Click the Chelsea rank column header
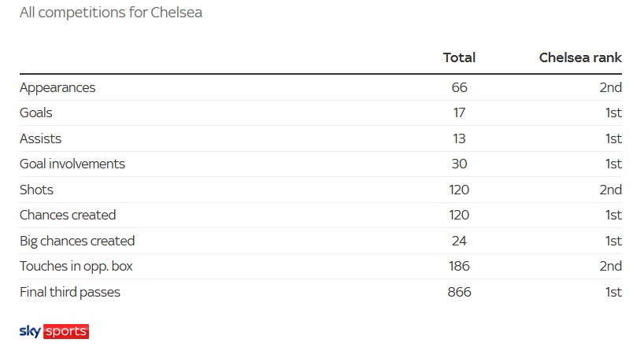The height and width of the screenshot is (354, 644). point(580,57)
